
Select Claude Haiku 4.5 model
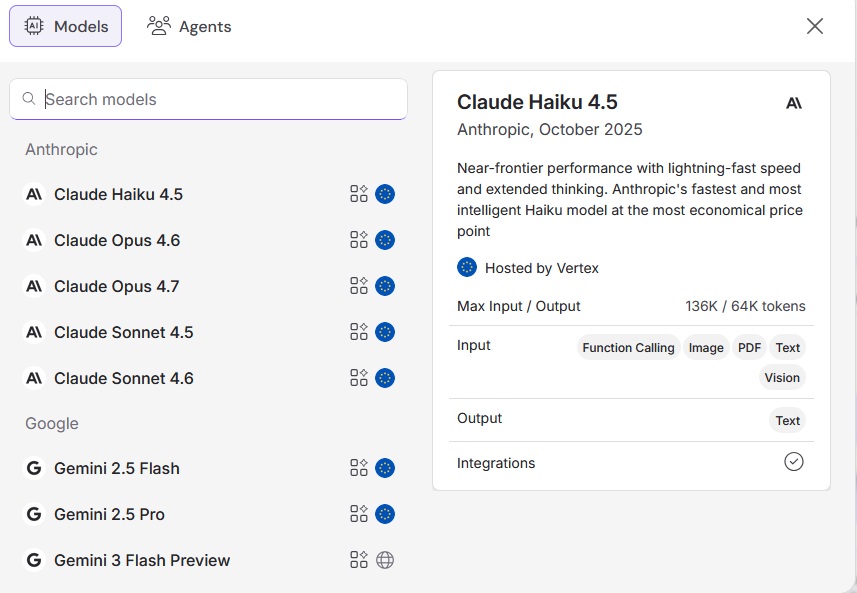pyautogui.click(x=208, y=194)
